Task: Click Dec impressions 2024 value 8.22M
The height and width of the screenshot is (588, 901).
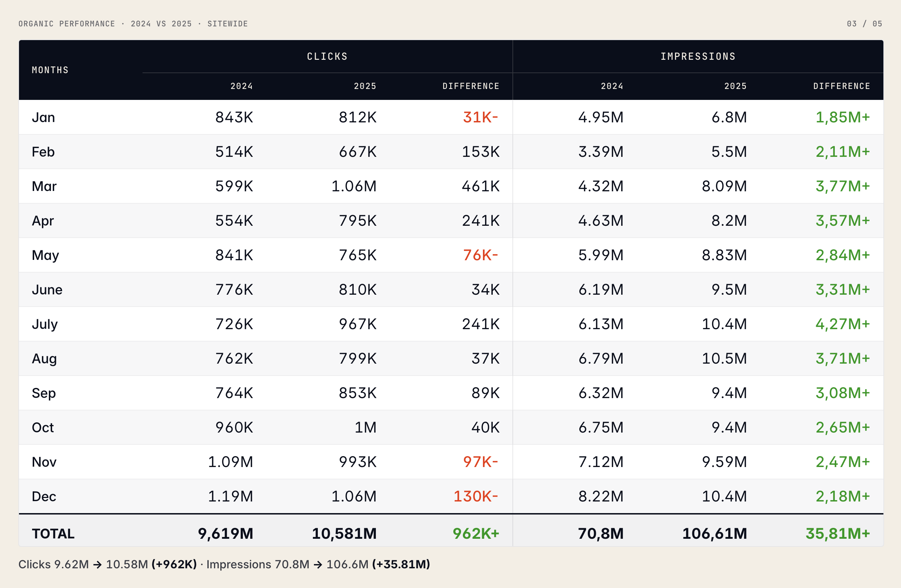Action: [x=601, y=496]
